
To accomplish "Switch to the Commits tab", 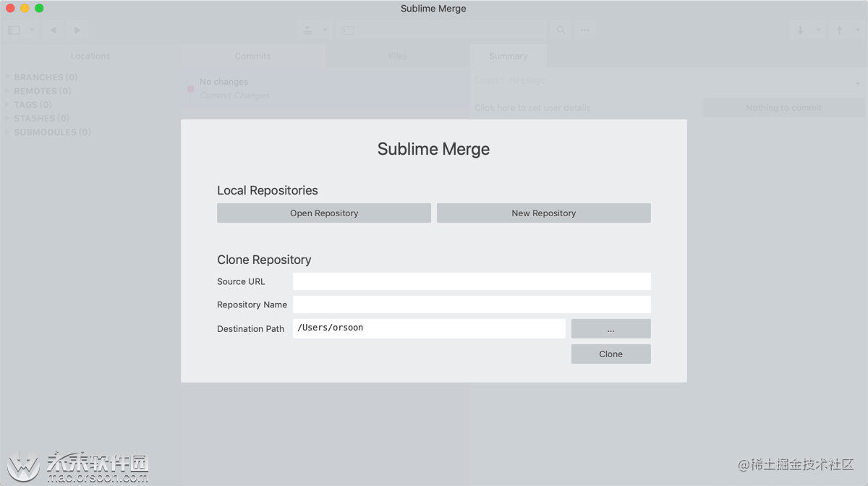I will pyautogui.click(x=252, y=56).
